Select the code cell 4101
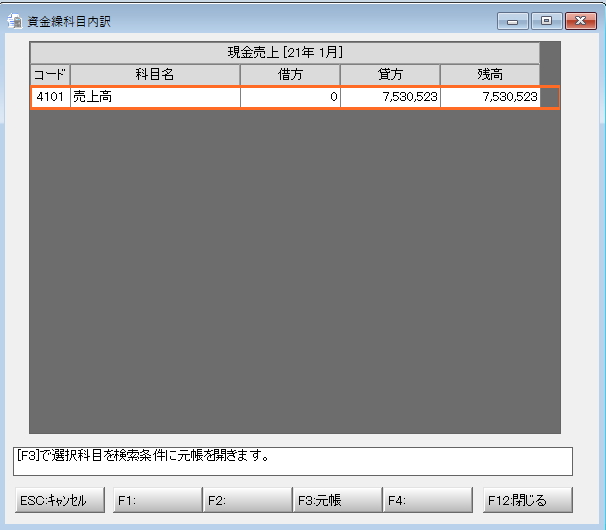606x530 pixels. tap(51, 97)
